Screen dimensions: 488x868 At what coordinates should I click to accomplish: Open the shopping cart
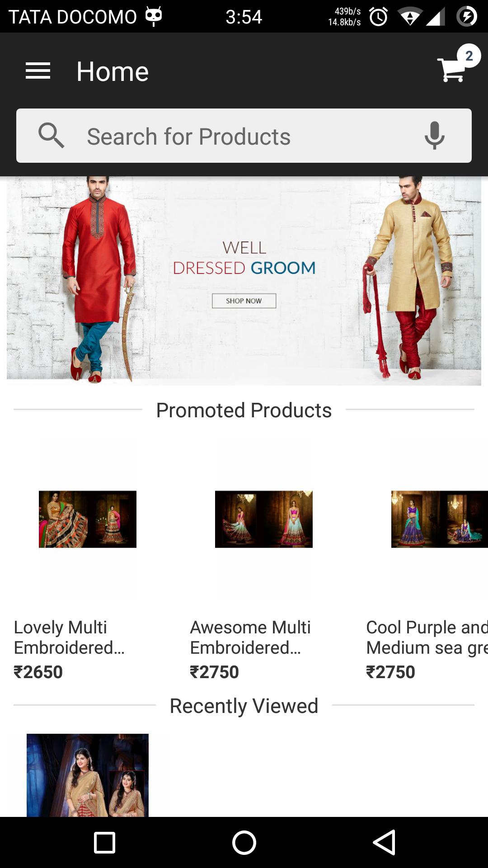coord(451,70)
